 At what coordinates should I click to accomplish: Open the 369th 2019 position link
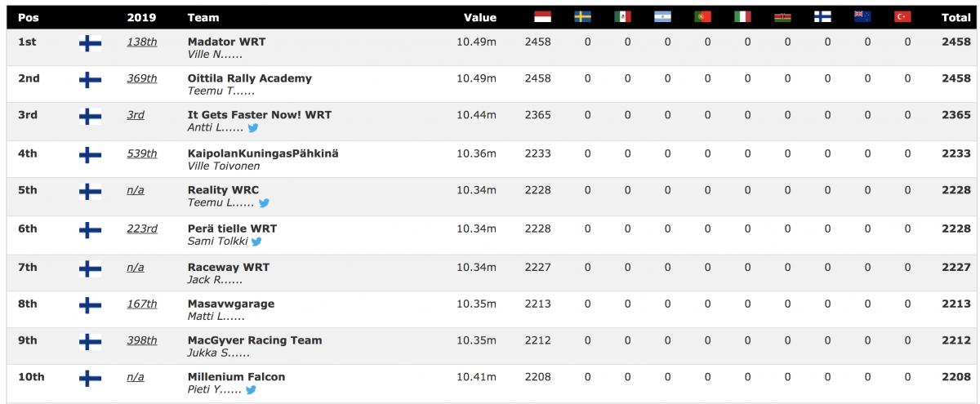click(142, 78)
